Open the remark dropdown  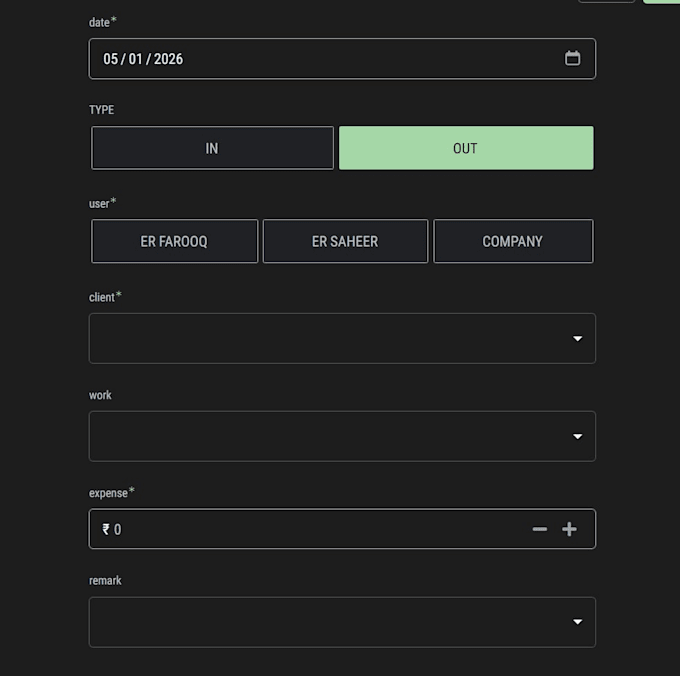[x=342, y=622]
